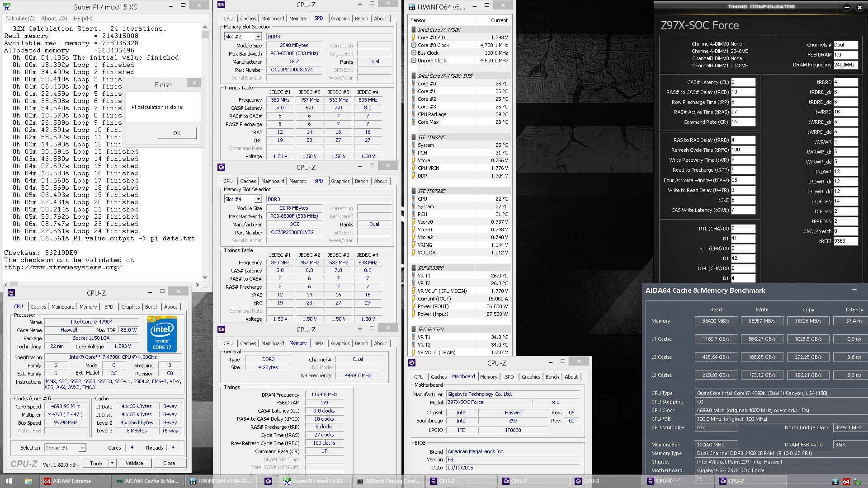The width and height of the screenshot is (868, 488).
Task: Open Mainboard tab in Slot #2 CPU-Z window
Action: 273,19
